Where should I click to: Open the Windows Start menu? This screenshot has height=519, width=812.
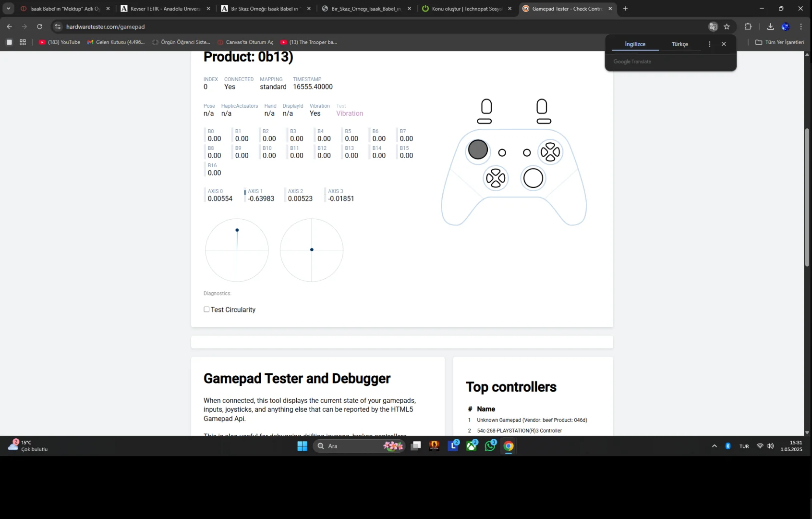(302, 446)
